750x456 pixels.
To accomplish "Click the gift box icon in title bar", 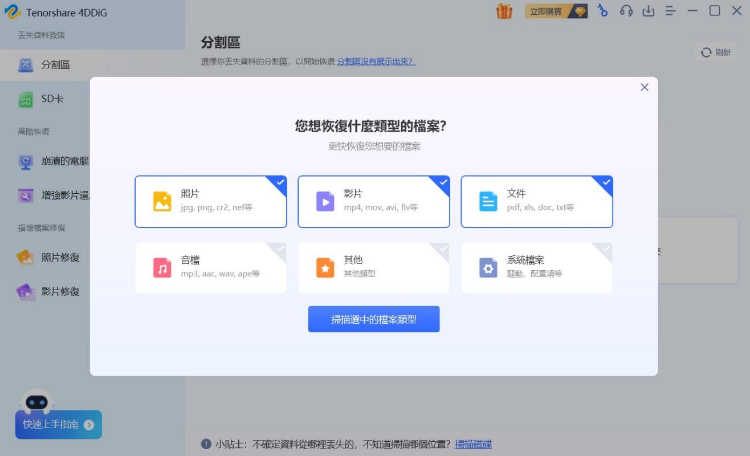I will tap(504, 11).
